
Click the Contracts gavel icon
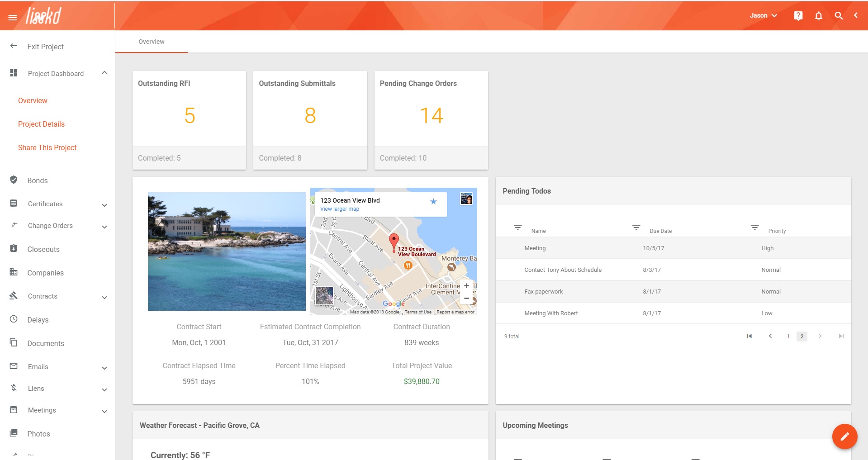[14, 295]
